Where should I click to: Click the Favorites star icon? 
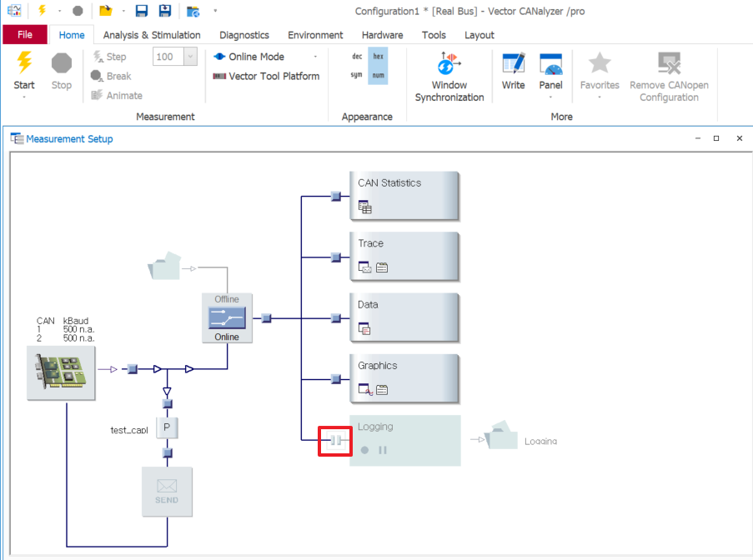600,62
